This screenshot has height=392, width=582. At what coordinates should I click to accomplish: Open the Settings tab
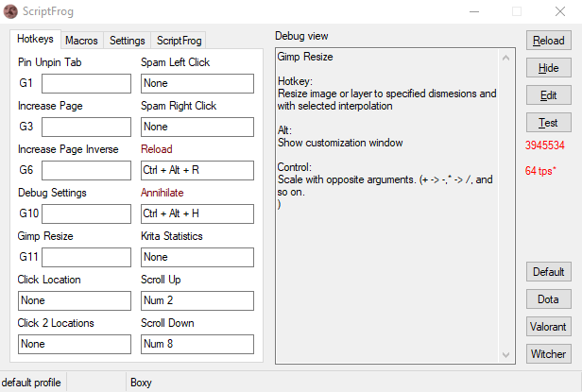click(127, 40)
